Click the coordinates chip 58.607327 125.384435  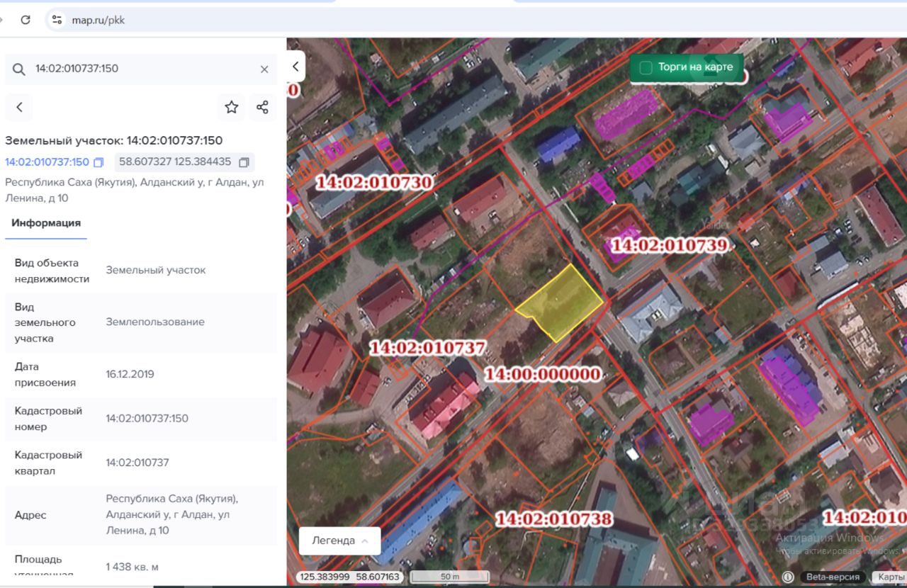(x=184, y=162)
